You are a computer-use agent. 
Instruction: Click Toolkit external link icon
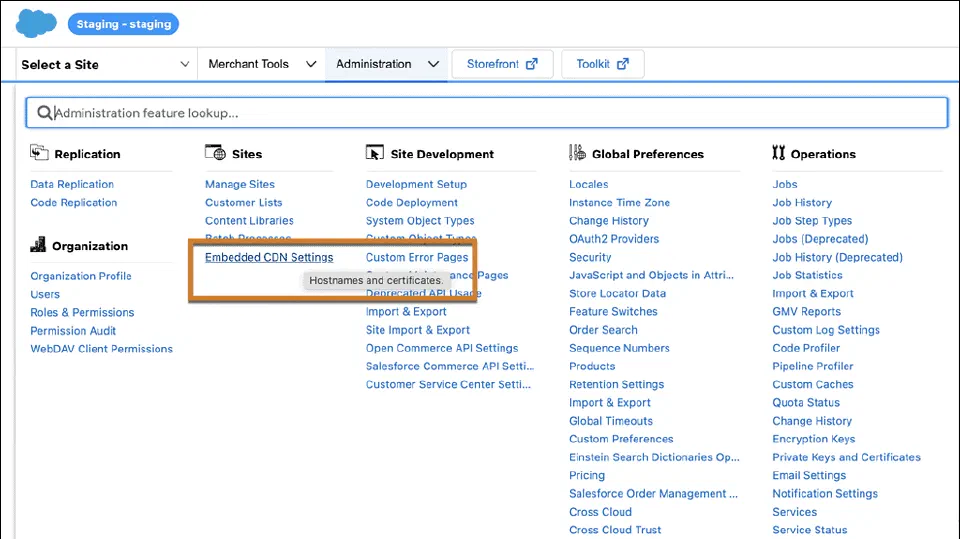click(623, 64)
